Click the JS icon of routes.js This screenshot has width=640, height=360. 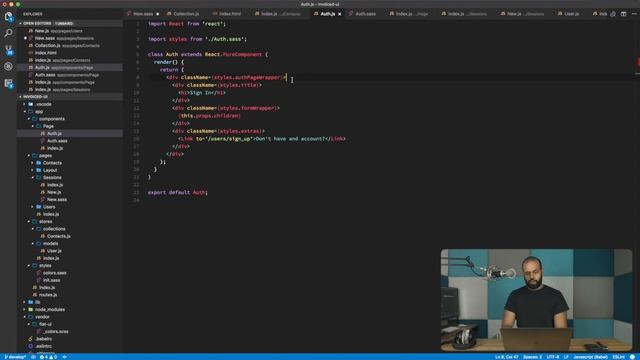(35, 295)
